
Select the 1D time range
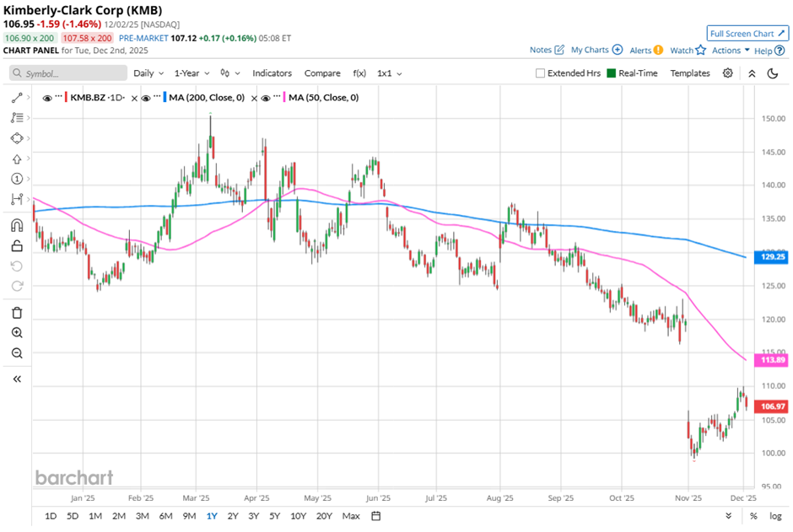point(51,516)
